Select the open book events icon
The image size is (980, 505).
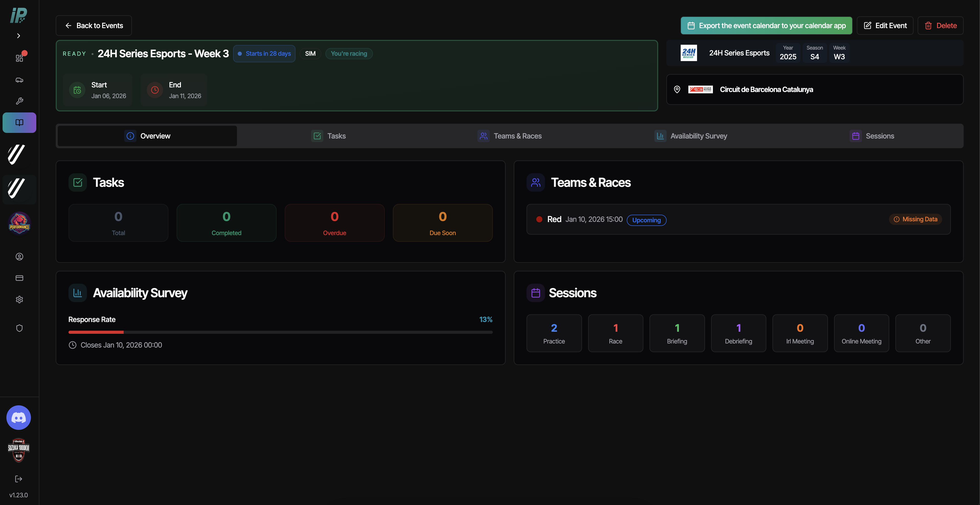(19, 122)
